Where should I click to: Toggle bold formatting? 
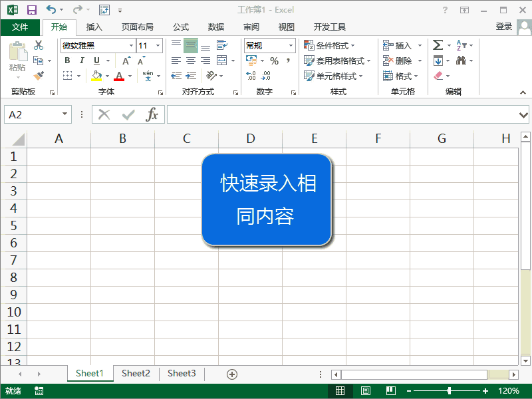tap(67, 60)
